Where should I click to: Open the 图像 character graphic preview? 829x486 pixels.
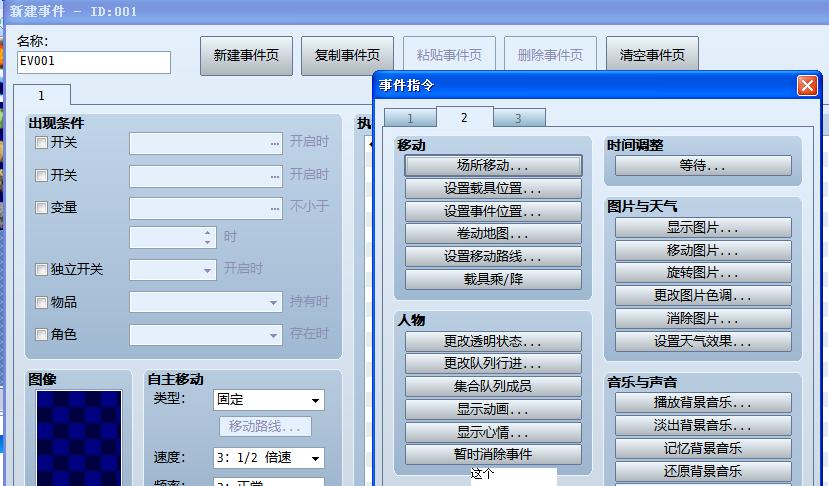[79, 438]
